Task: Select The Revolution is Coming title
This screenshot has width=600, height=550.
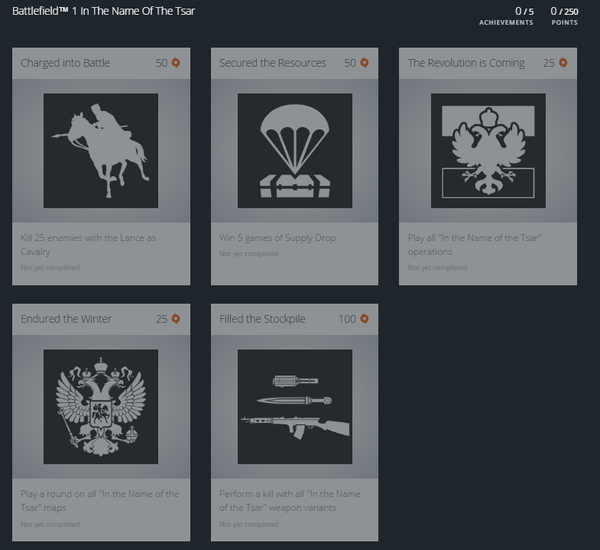Action: click(x=466, y=63)
